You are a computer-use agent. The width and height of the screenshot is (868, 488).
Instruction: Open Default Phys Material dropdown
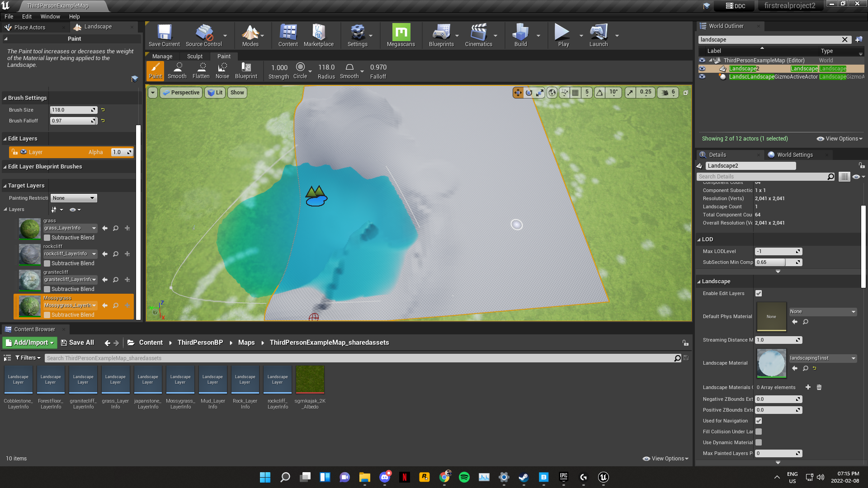(823, 312)
